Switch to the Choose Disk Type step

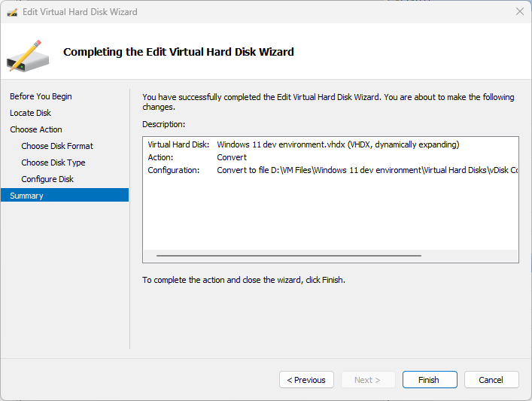click(x=53, y=163)
